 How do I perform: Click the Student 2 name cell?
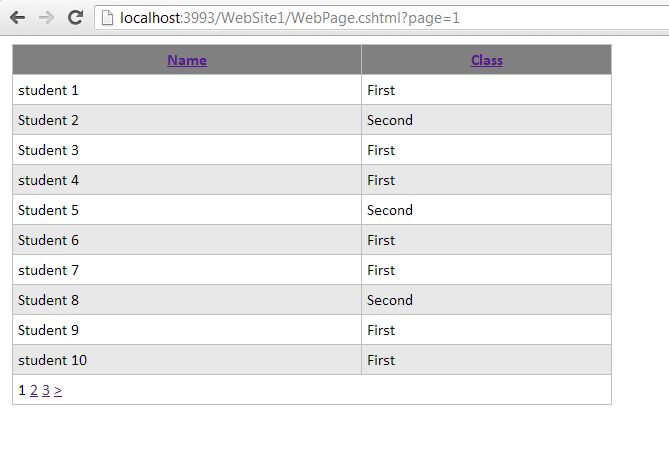[48, 120]
